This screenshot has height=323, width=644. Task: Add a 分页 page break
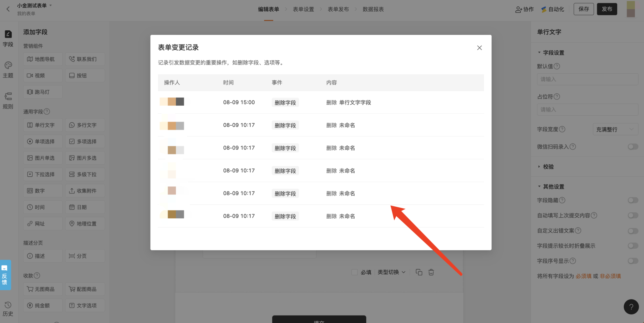click(x=85, y=256)
